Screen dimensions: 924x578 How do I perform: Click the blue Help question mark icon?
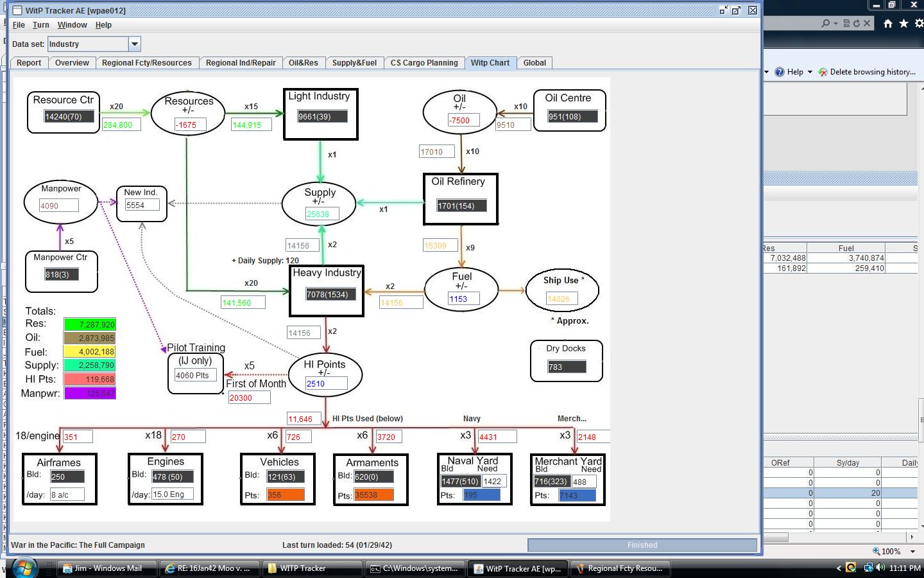click(780, 71)
